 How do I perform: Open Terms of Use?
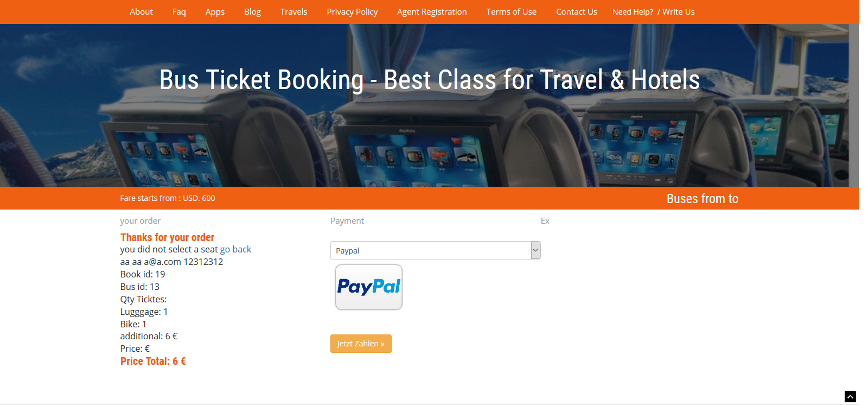coord(511,12)
